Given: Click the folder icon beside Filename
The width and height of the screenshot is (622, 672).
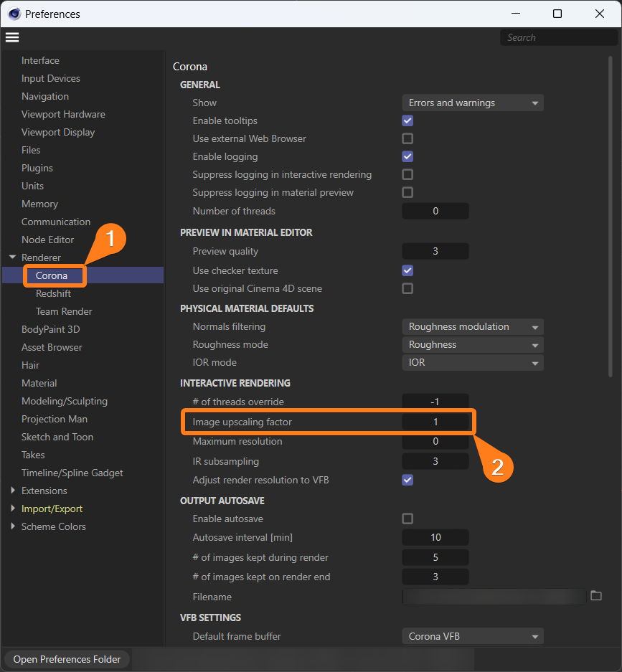Looking at the screenshot, I should (596, 596).
